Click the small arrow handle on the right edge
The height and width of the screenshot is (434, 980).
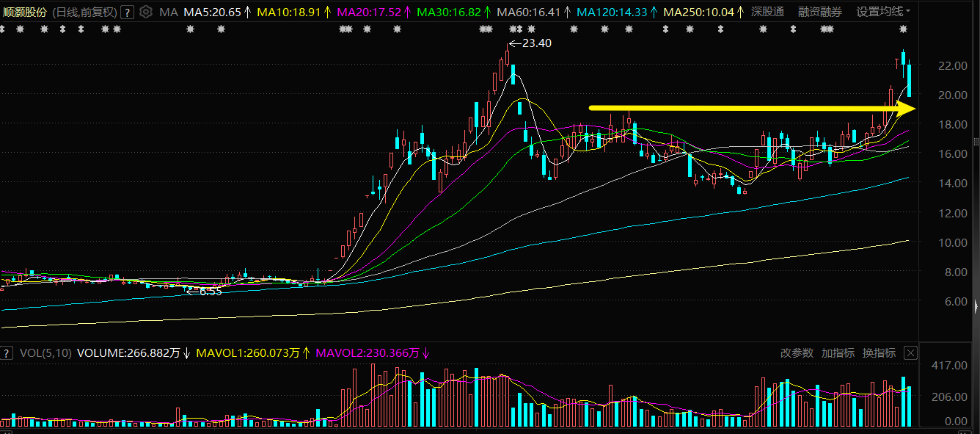[976, 306]
